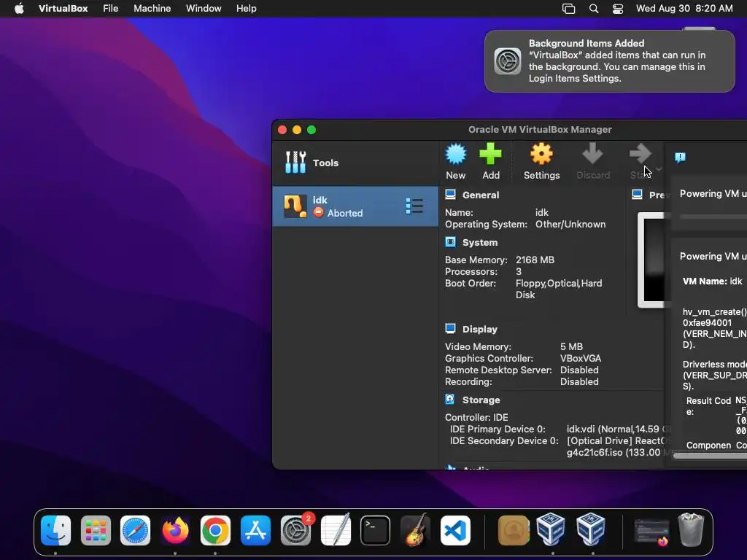Open the Display section header
Screen dimensions: 747x560
[480, 329]
